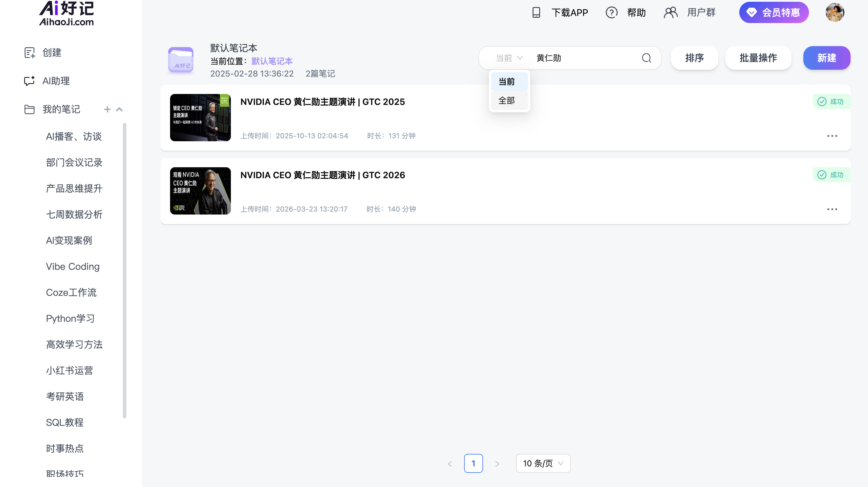Open the 当前 search scope dropdown
The image size is (868, 487).
coord(509,58)
